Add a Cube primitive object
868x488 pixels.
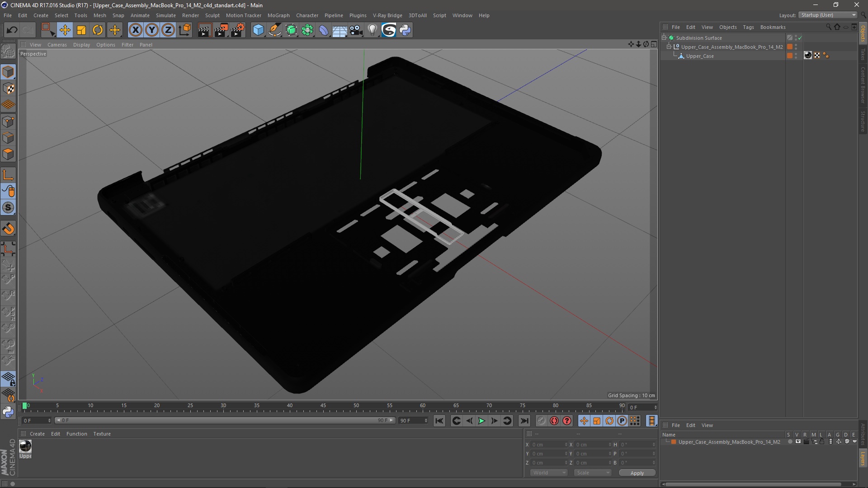[258, 30]
